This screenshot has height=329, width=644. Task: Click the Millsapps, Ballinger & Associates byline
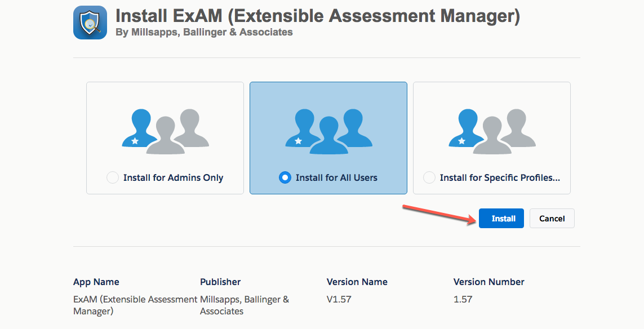[x=204, y=32]
